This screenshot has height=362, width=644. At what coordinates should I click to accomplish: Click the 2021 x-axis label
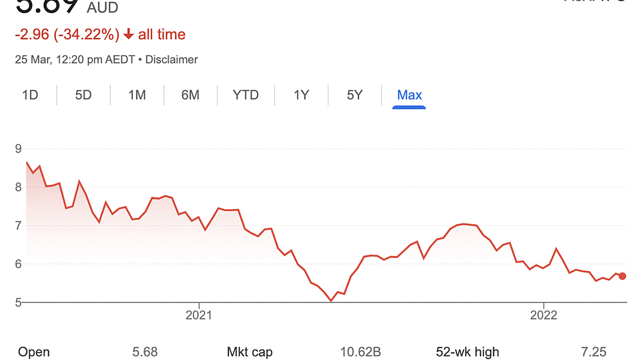(199, 315)
